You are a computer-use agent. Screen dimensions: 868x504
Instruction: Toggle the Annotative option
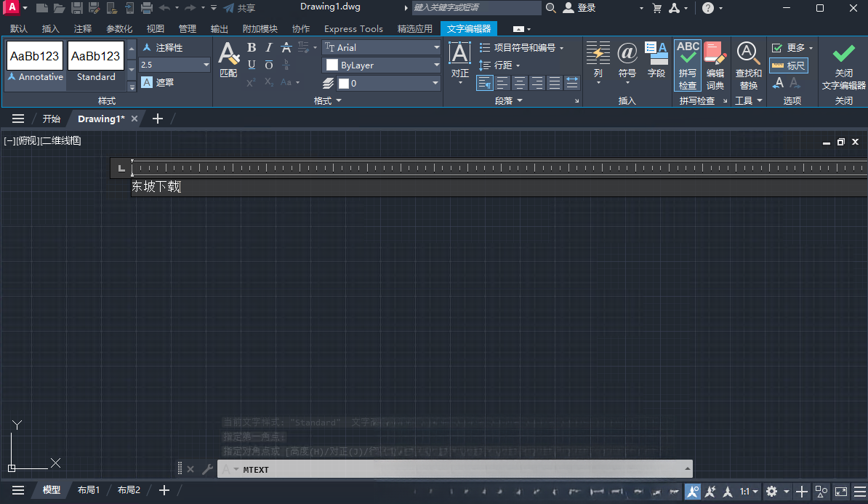click(x=163, y=47)
